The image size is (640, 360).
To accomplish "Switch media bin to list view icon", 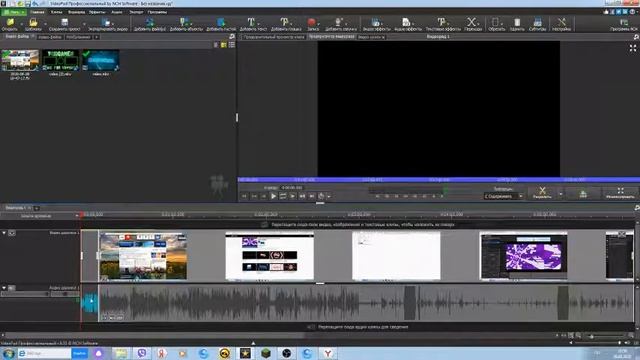I will [232, 45].
